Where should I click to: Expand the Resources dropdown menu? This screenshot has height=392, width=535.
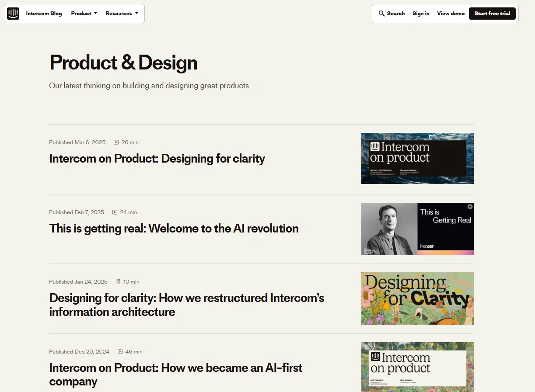pos(122,13)
